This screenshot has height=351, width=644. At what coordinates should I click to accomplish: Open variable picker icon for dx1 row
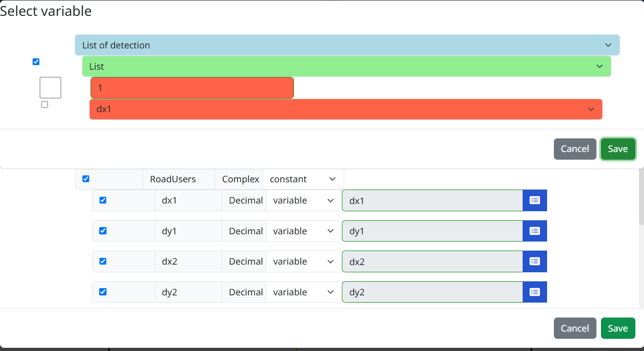click(535, 200)
